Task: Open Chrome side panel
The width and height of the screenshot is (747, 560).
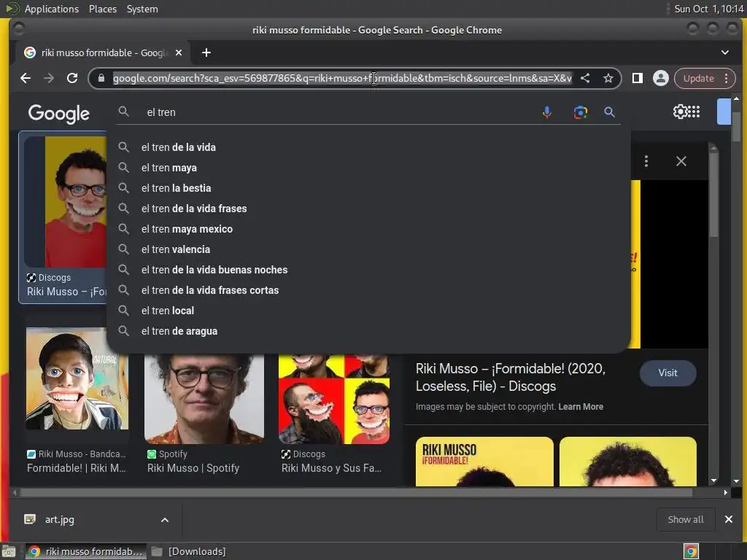Action: pyautogui.click(x=638, y=78)
